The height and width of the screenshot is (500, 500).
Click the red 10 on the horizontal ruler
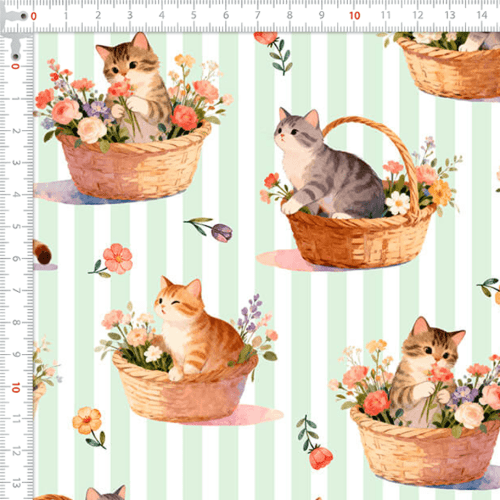point(355,16)
